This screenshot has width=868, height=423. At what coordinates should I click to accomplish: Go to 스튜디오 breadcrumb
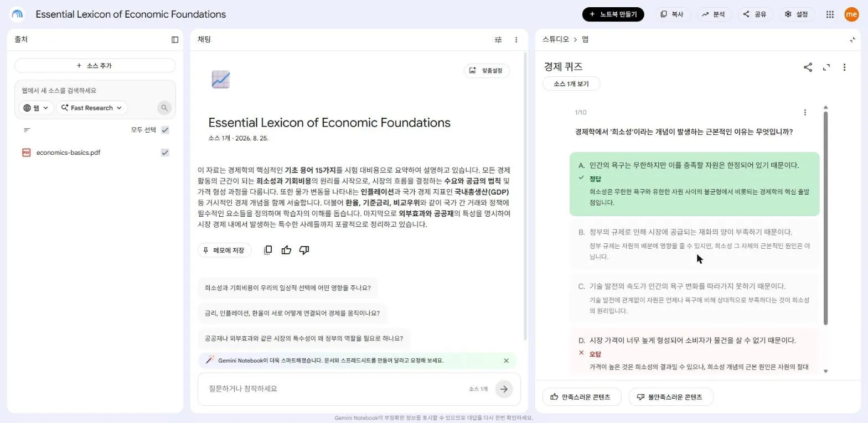[555, 39]
